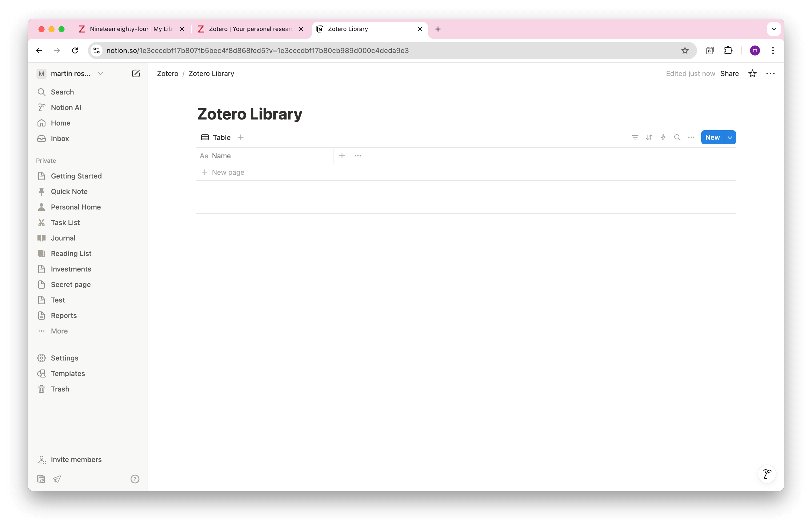Open the automations lightning bolt icon
This screenshot has width=812, height=528.
pos(663,137)
